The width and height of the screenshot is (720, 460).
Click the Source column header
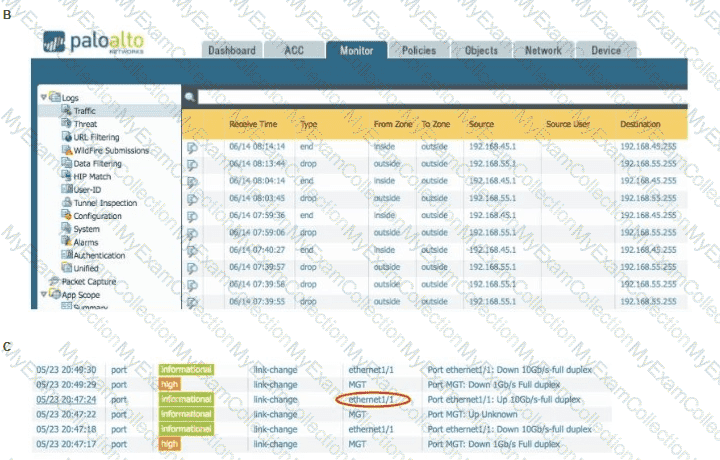coord(481,124)
